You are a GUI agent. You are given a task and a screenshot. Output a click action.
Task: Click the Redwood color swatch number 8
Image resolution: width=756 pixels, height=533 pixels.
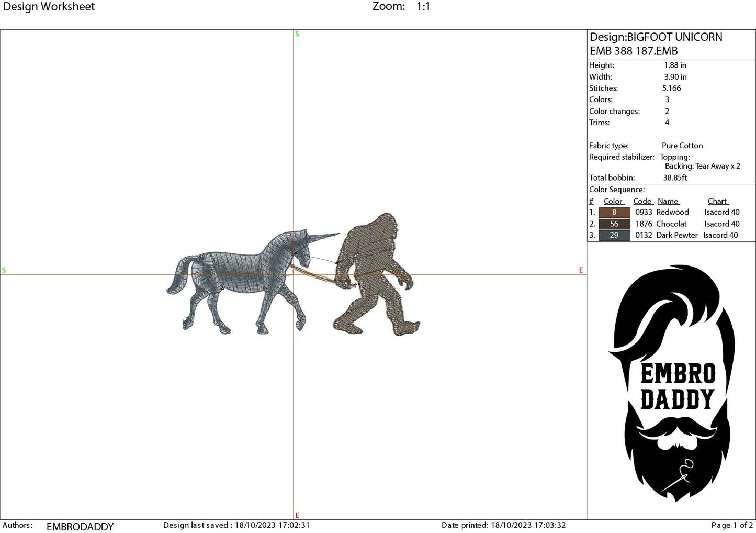point(614,212)
